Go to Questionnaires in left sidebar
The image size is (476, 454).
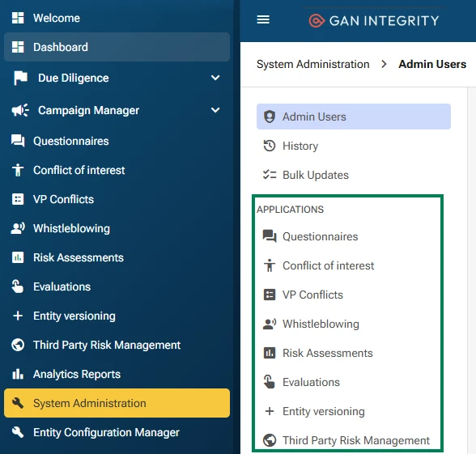coord(117,141)
